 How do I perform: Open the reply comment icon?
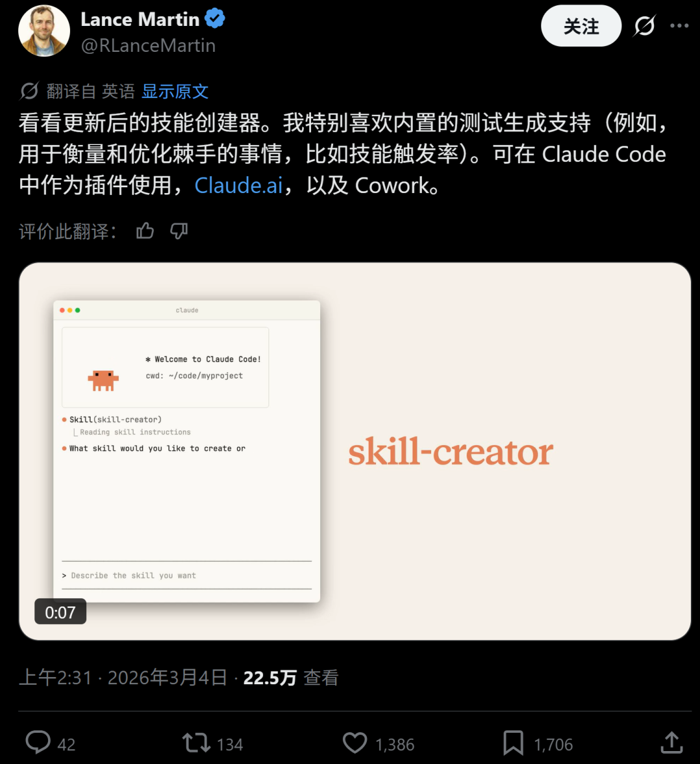point(38,743)
